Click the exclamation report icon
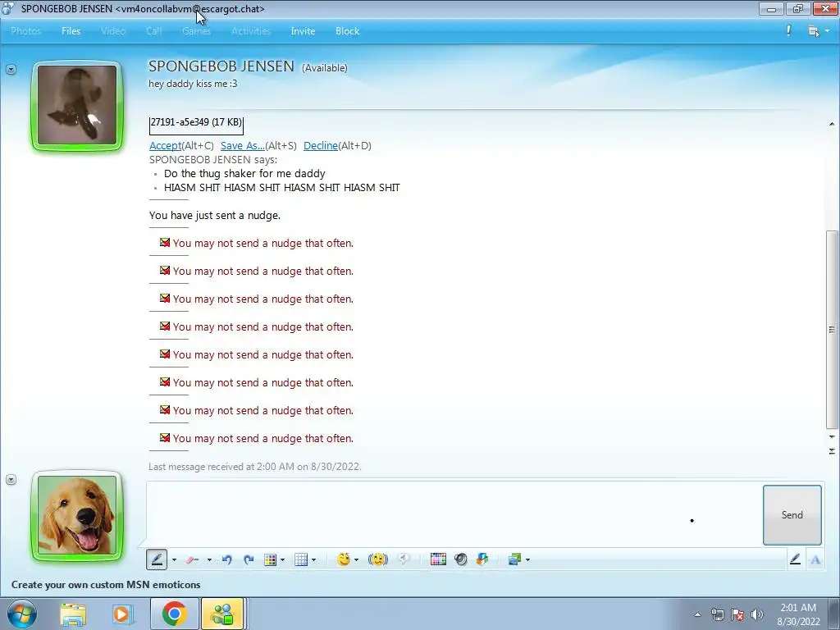This screenshot has height=630, width=840. click(x=788, y=30)
